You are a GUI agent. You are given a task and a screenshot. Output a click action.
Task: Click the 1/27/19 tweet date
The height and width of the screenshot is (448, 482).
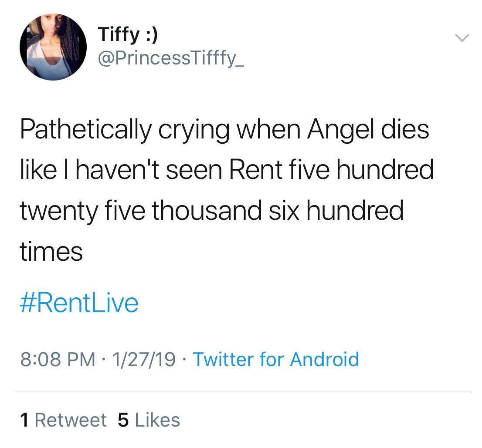(144, 359)
